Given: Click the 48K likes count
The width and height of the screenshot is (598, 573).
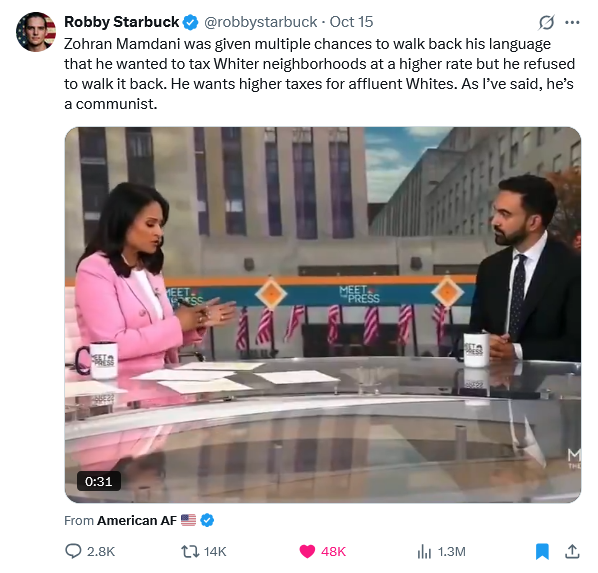Looking at the screenshot, I should (x=333, y=552).
